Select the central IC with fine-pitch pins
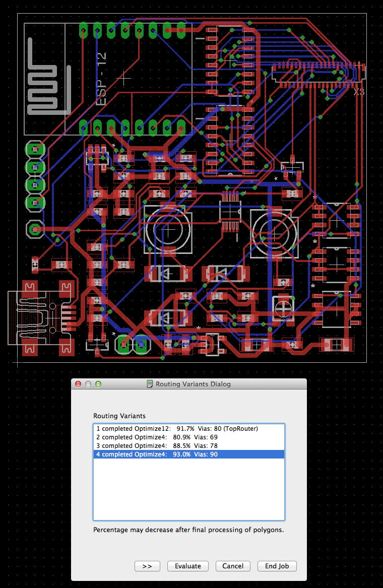This screenshot has height=588, width=383. [230, 213]
